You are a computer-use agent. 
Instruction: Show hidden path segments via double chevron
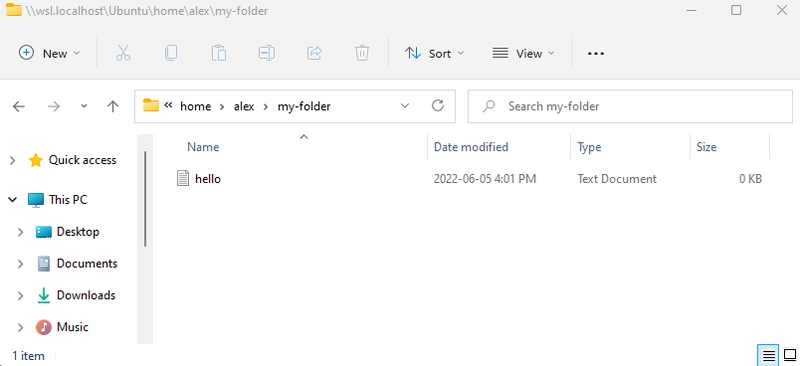(168, 105)
